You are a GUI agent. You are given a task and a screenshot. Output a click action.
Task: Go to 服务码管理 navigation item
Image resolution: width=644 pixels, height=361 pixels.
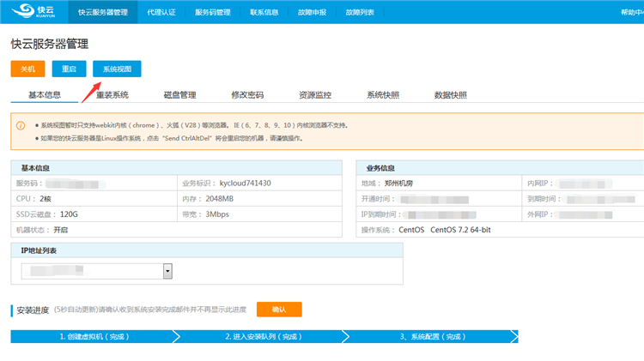(212, 12)
